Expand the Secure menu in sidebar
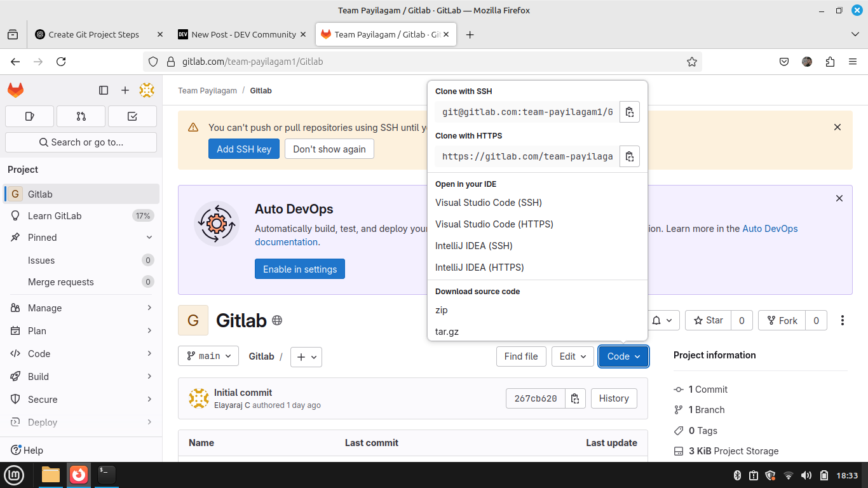This screenshot has height=488, width=868. [81, 400]
